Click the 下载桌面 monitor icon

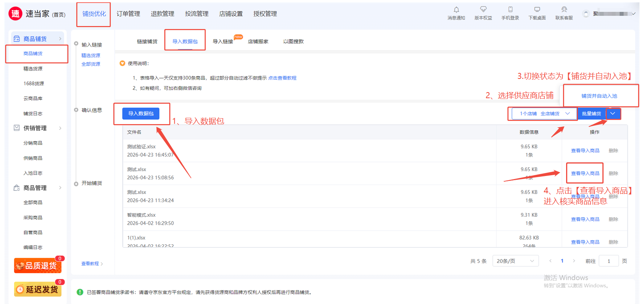pyautogui.click(x=537, y=10)
